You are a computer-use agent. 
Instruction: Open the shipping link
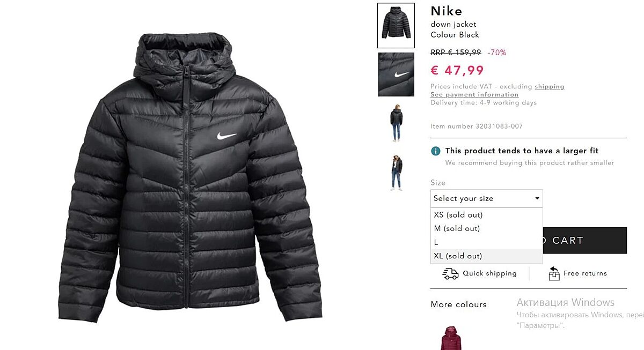tap(549, 86)
